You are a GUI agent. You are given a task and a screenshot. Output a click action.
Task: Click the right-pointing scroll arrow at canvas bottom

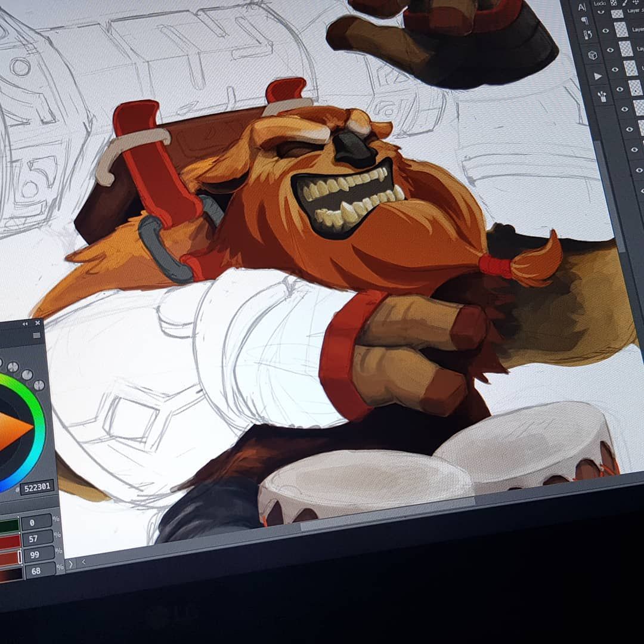tap(71, 563)
